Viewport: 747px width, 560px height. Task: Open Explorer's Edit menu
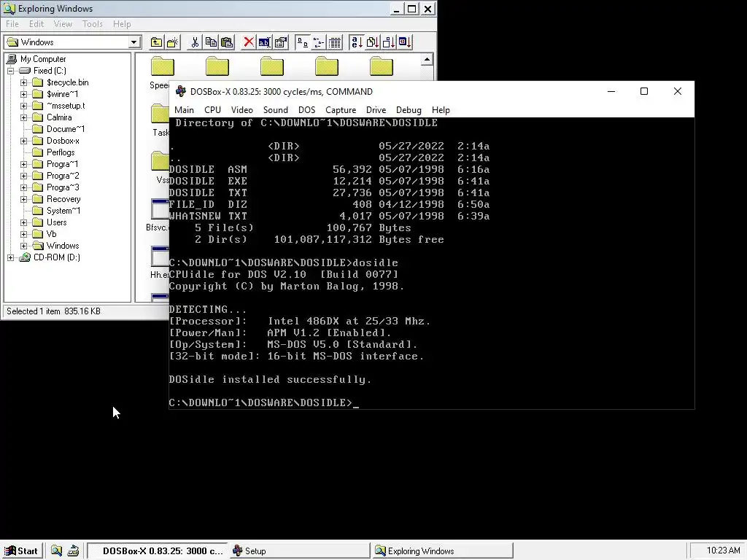pos(36,24)
